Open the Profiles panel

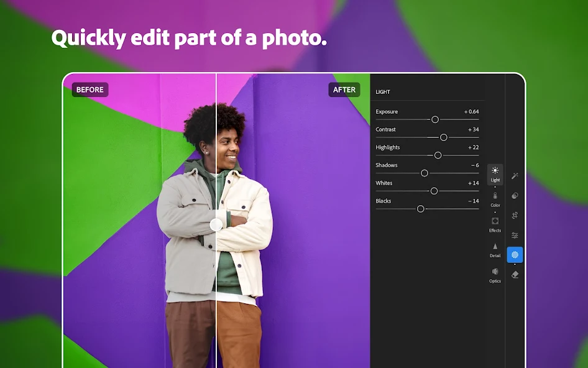(x=515, y=195)
